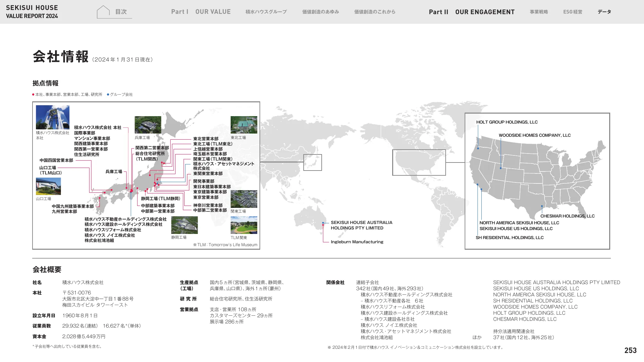644x362 pixels.
Task: Select the 価値創造のあゆみ tab
Action: (320, 12)
